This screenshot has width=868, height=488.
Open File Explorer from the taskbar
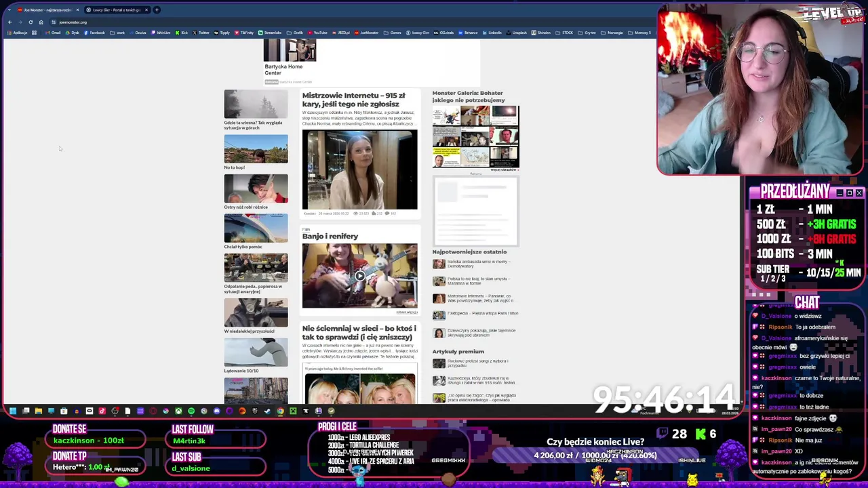coord(39,411)
